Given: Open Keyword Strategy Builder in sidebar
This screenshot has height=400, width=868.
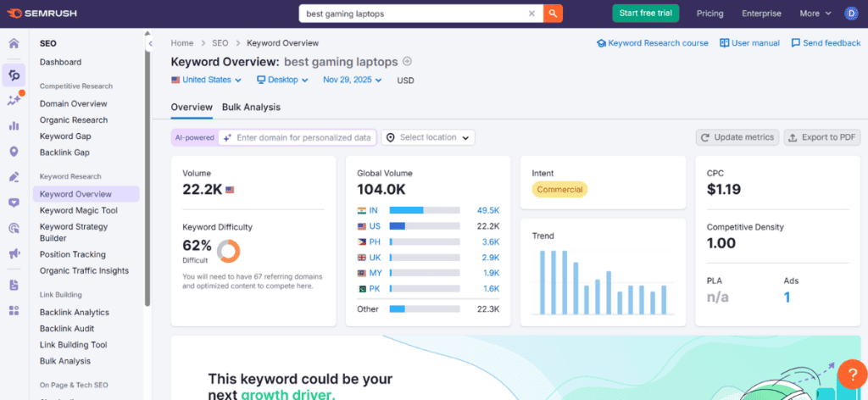Looking at the screenshot, I should [74, 232].
